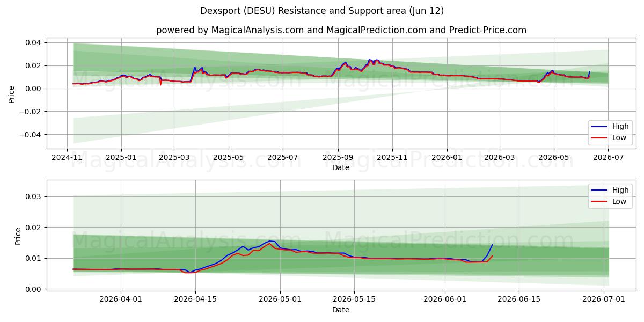Click the '2026-01' date tick label
Image resolution: width=644 pixels, height=322 pixels.
(447, 157)
